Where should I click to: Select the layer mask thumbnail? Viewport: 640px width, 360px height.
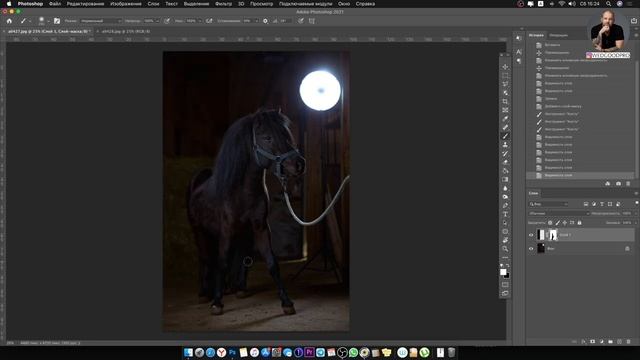tap(553, 235)
